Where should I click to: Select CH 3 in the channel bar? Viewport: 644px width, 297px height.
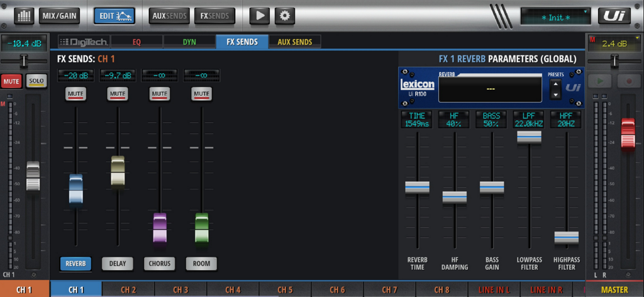pos(180,289)
